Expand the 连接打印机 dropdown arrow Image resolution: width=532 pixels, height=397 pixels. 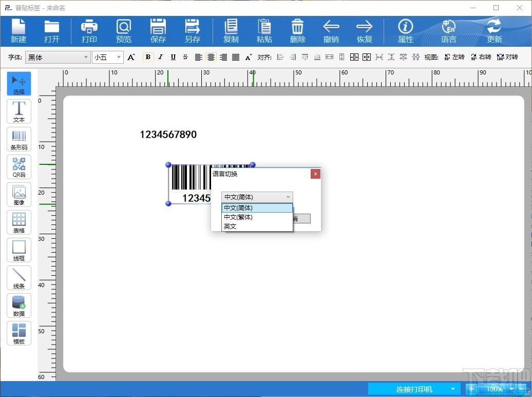pos(452,389)
